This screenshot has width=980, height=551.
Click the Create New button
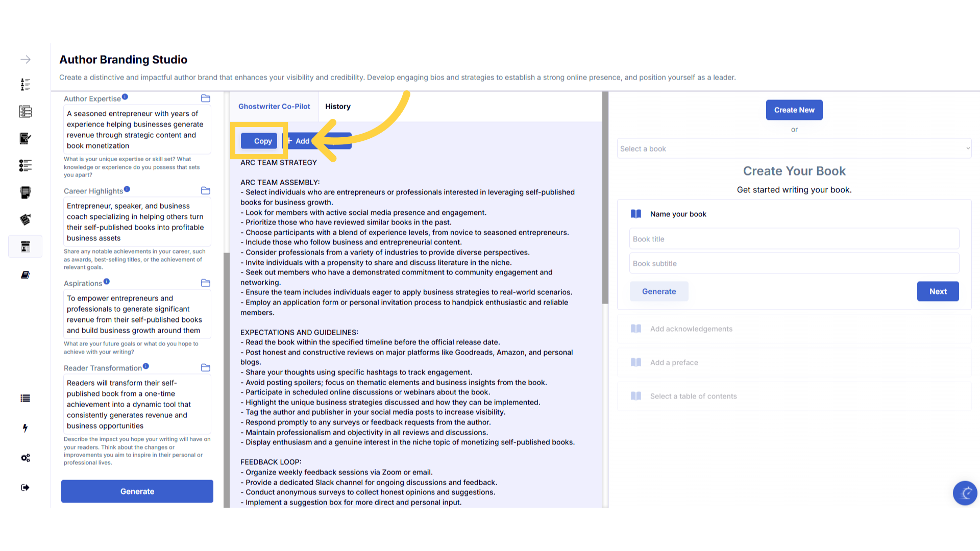point(794,110)
